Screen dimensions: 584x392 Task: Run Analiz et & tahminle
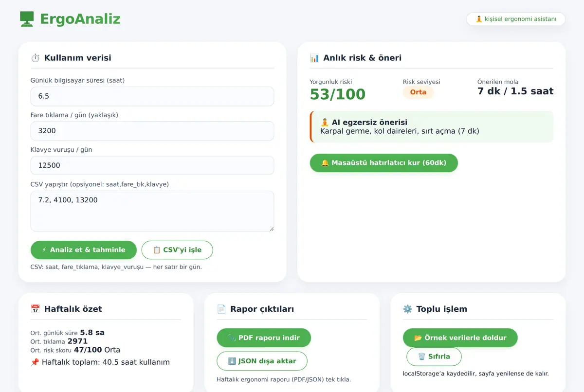coord(84,250)
